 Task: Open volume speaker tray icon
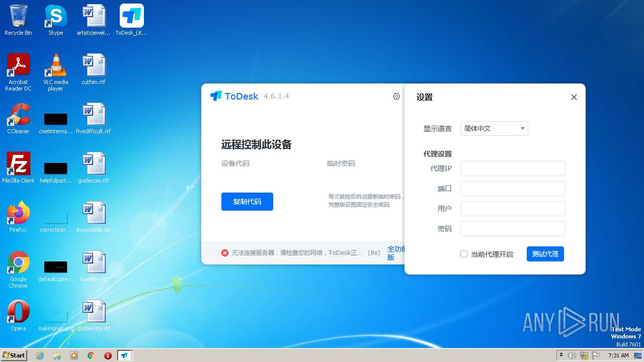(572, 355)
